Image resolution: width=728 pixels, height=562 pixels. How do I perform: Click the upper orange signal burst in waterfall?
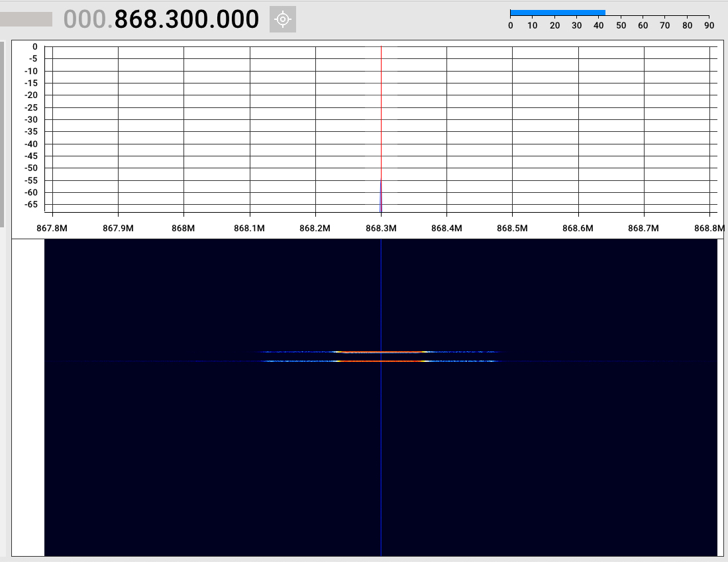coord(381,352)
